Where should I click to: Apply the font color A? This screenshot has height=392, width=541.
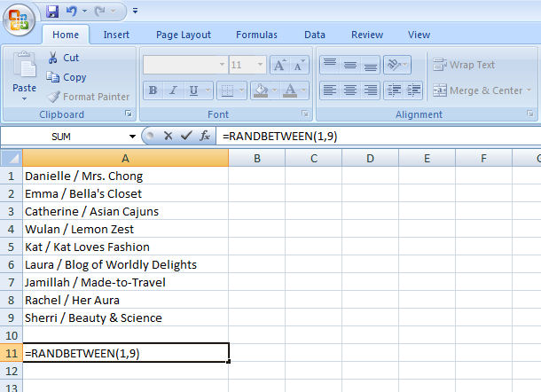click(x=290, y=90)
